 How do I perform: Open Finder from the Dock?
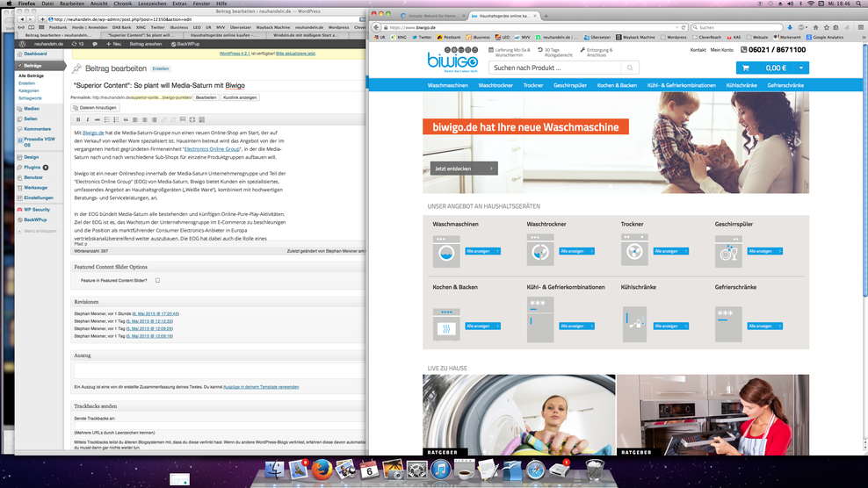[274, 470]
